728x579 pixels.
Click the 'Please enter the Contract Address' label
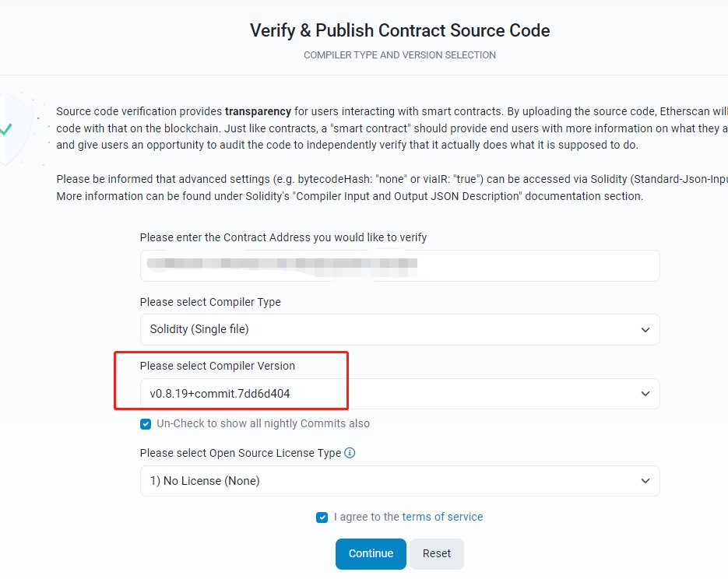coord(283,237)
